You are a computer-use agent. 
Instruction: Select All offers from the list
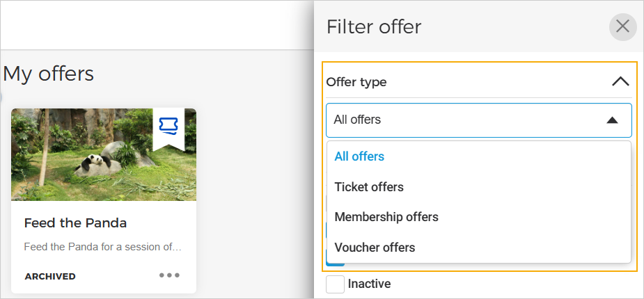pos(359,156)
